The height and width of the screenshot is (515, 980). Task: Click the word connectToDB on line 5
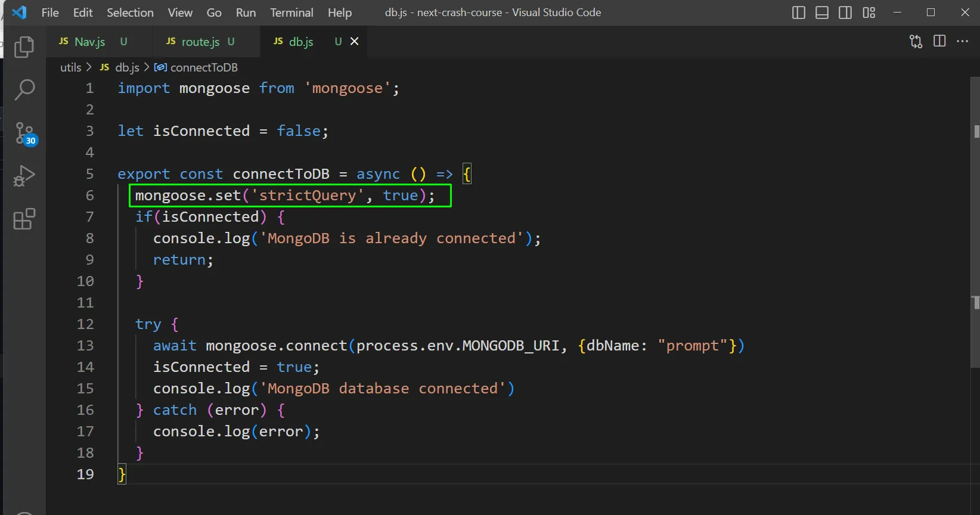[281, 174]
